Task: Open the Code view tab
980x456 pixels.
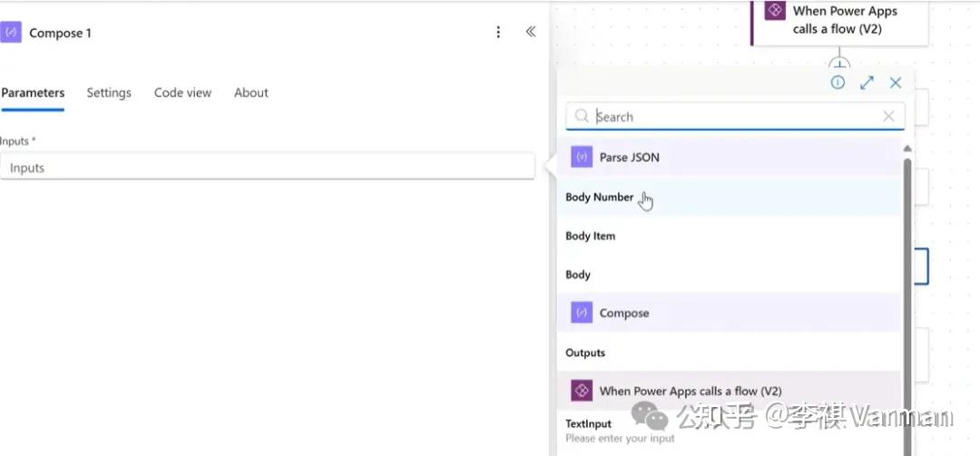Action: [x=182, y=93]
